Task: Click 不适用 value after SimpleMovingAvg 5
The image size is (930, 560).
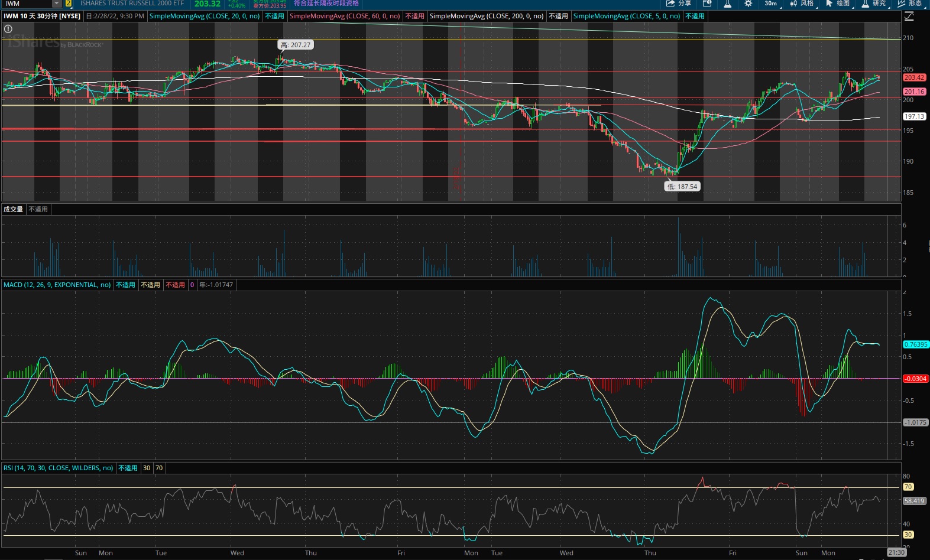Action: pos(695,16)
